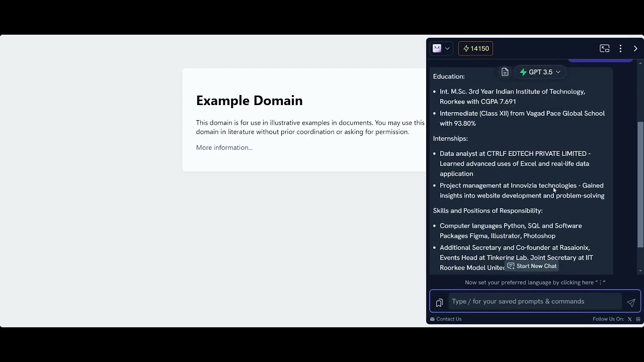Click 'Int. M.Sc. 3rd Year Indian Institute' bullet

coord(512,97)
